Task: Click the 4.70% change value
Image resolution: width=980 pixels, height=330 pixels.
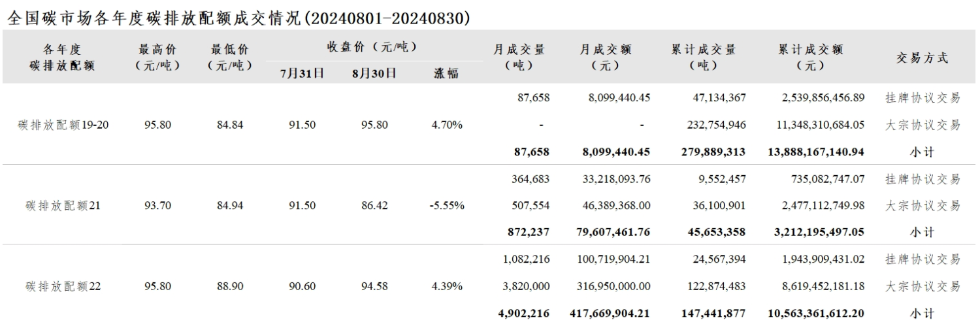Action: coord(447,125)
